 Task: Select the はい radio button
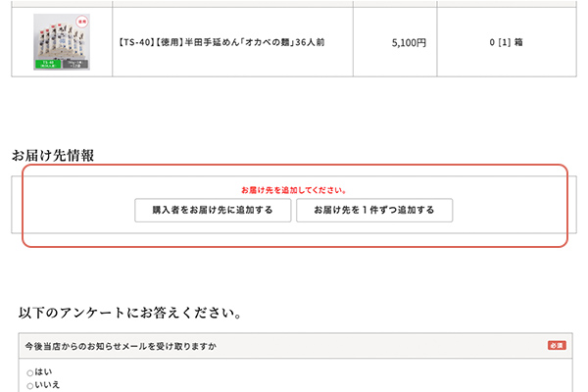click(x=29, y=372)
